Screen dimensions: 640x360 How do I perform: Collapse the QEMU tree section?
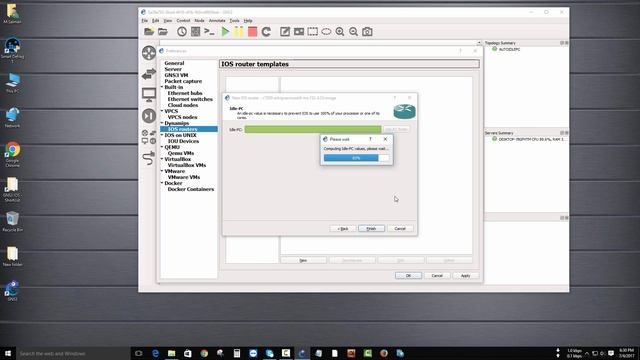162,147
